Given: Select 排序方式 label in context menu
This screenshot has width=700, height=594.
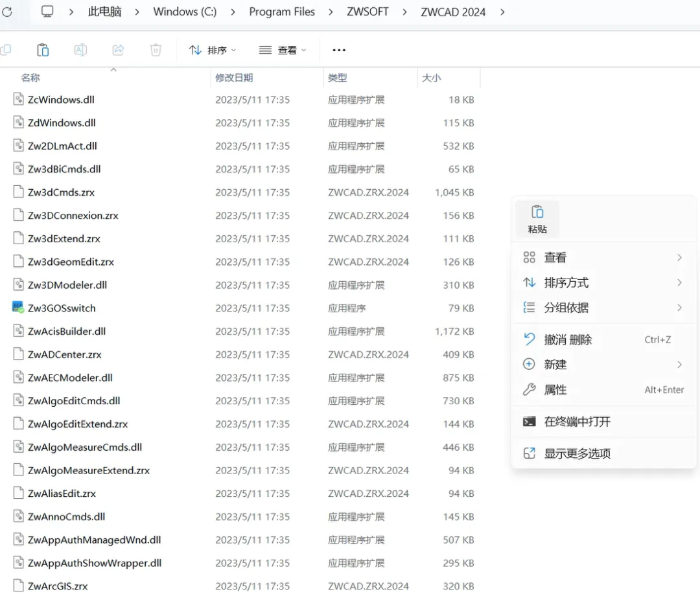Looking at the screenshot, I should tap(566, 282).
